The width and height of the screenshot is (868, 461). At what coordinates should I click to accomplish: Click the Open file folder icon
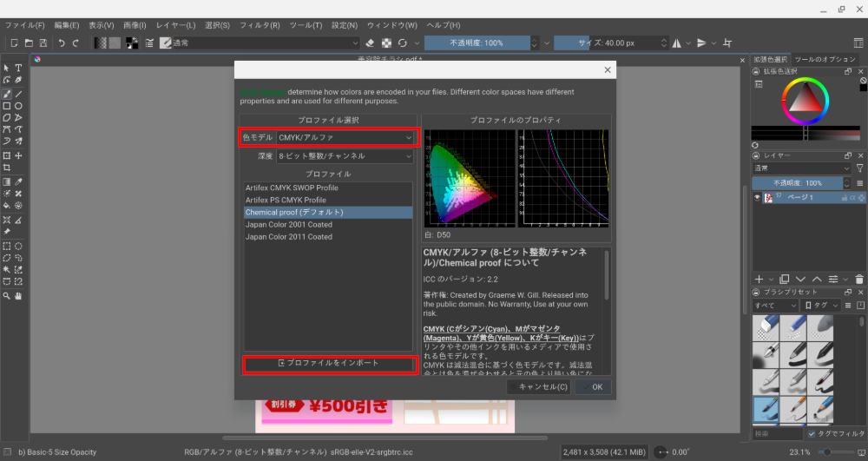[x=29, y=43]
